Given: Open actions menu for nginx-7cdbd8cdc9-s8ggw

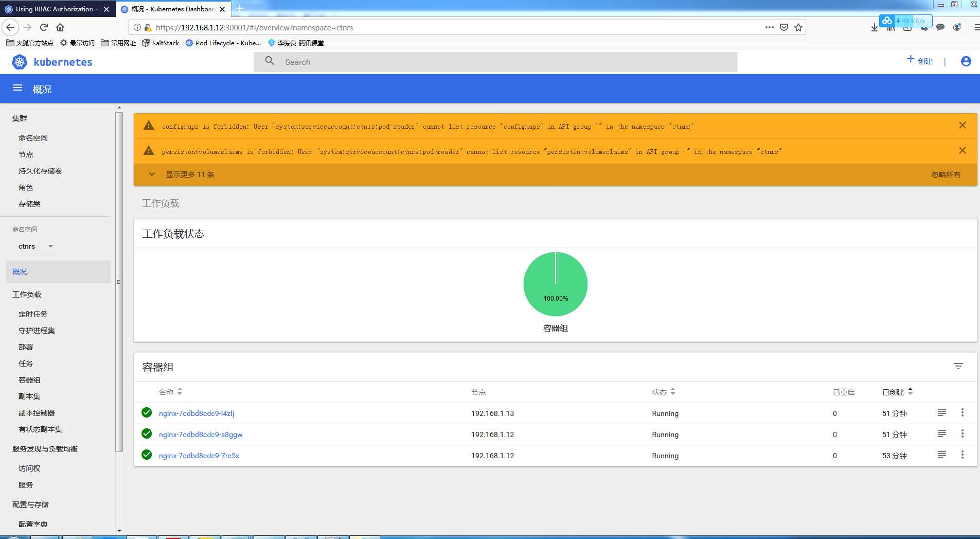Looking at the screenshot, I should pyautogui.click(x=963, y=433).
